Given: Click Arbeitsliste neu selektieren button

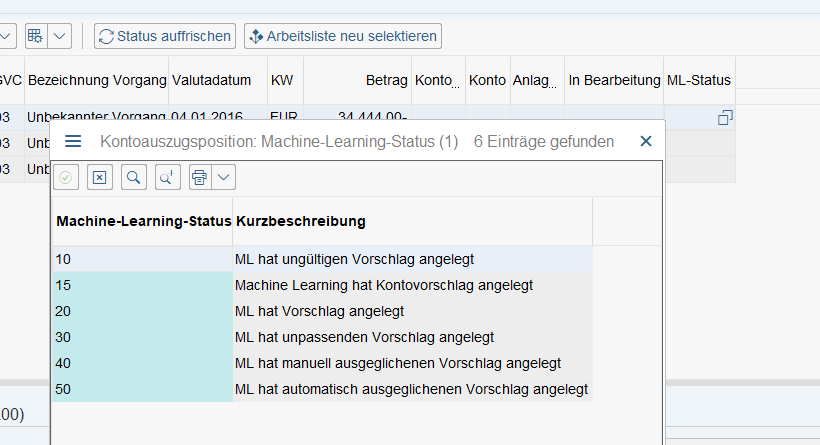Looking at the screenshot, I should (x=343, y=36).
